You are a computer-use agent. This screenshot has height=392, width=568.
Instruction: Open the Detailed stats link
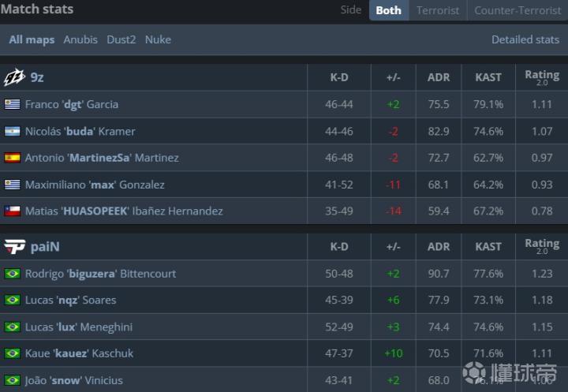(x=525, y=39)
